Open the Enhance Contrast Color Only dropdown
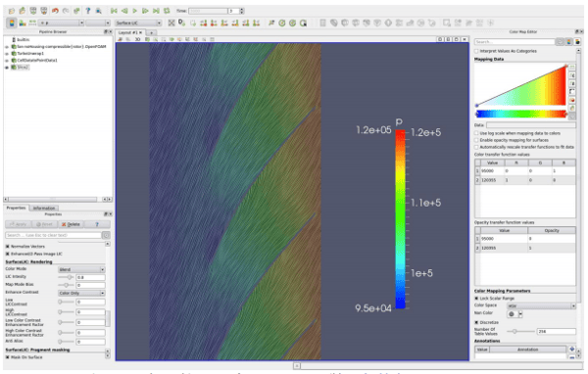This screenshot has width=588, height=374. tap(81, 293)
